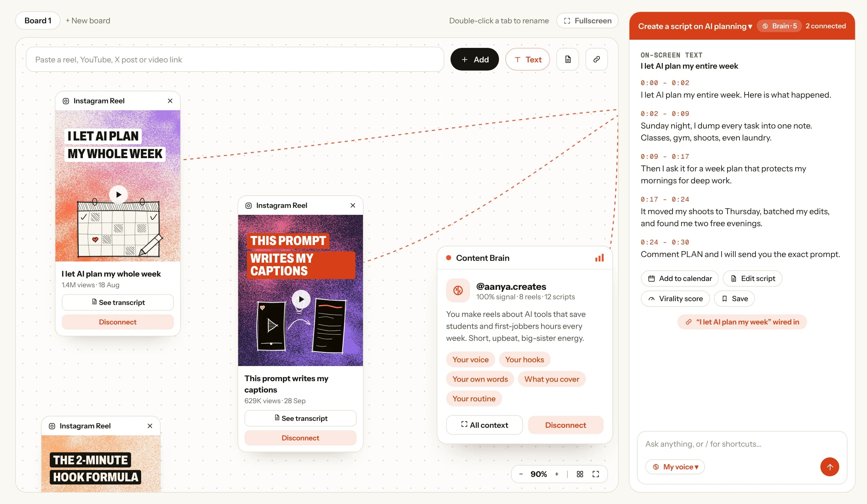Click the document icon button beside Text
867x504 pixels.
pos(568,60)
